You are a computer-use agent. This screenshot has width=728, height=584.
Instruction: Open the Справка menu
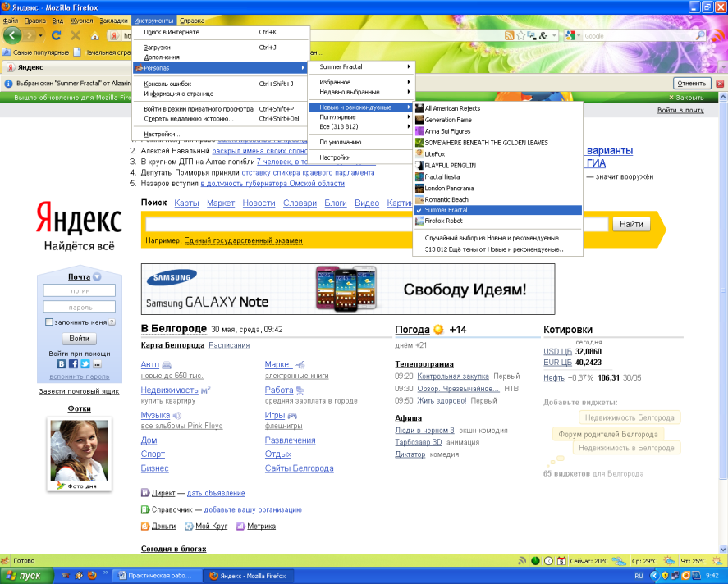pyautogui.click(x=192, y=21)
